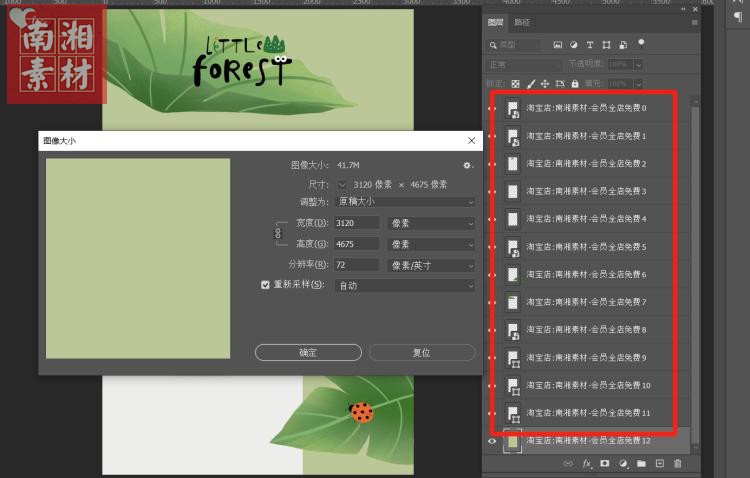Click the lock all padlock icon
The width and height of the screenshot is (750, 478).
point(575,84)
